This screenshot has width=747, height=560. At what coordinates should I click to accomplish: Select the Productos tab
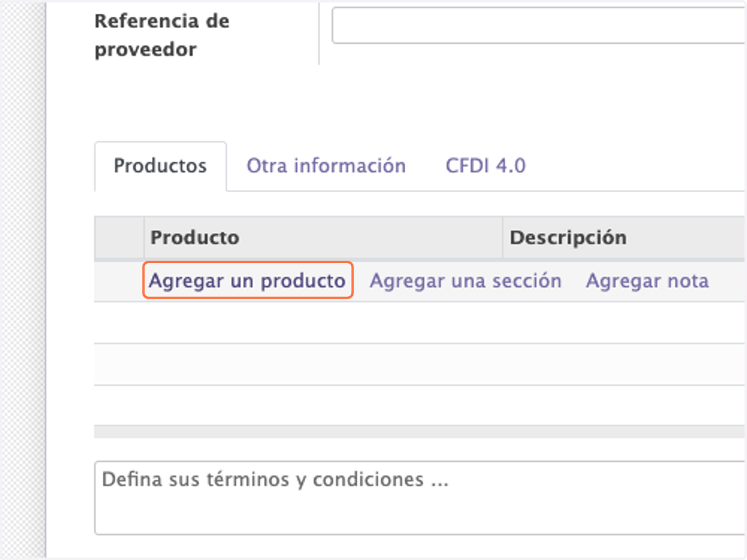pyautogui.click(x=161, y=166)
